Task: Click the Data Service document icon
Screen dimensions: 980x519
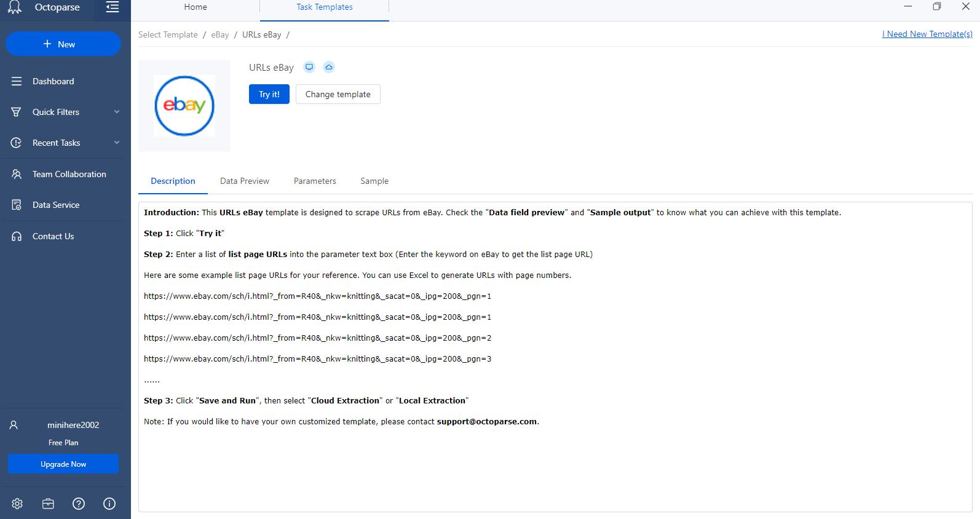Action: tap(17, 205)
